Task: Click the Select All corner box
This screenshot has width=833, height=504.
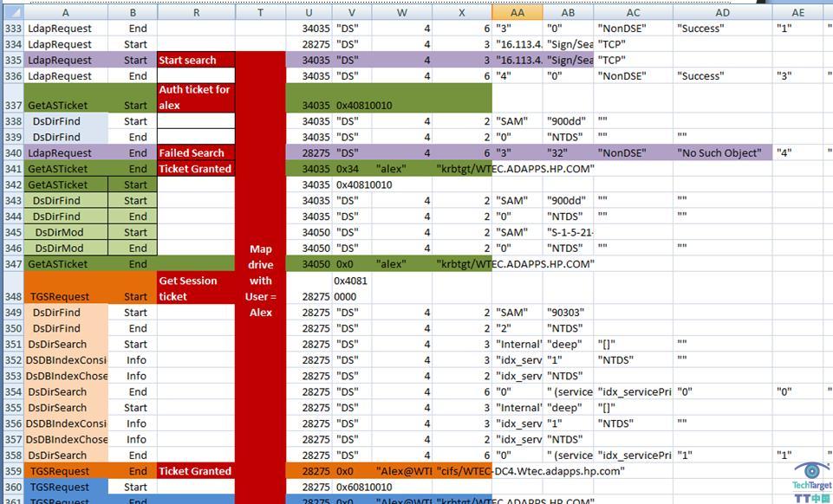Action: tap(13, 12)
